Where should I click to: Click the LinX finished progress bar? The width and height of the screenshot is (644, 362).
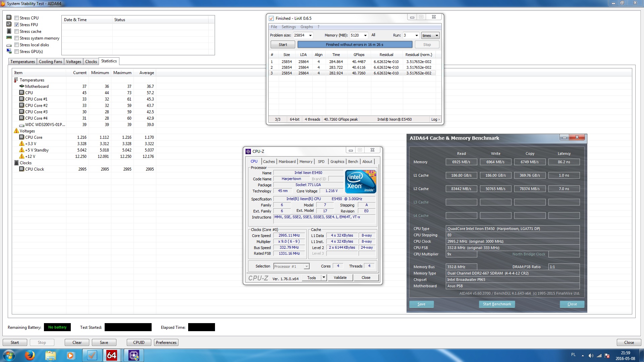pos(355,45)
